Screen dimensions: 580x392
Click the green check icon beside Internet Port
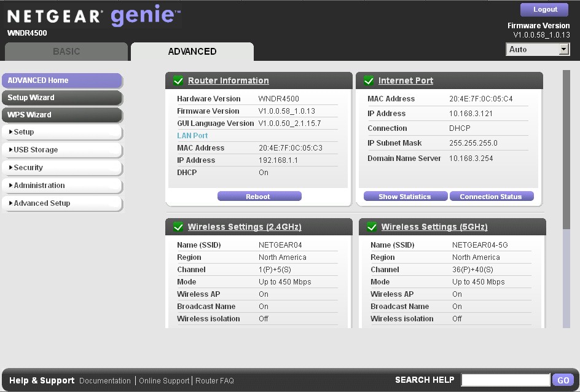pos(369,80)
